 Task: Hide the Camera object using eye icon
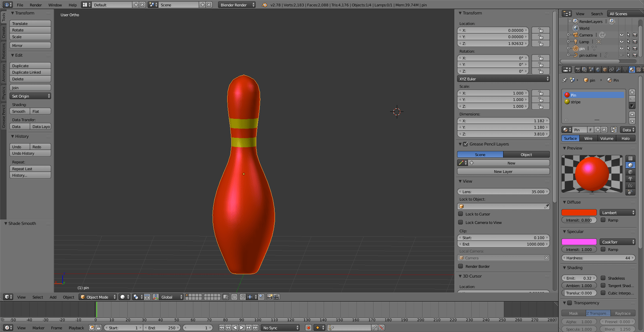coord(621,35)
